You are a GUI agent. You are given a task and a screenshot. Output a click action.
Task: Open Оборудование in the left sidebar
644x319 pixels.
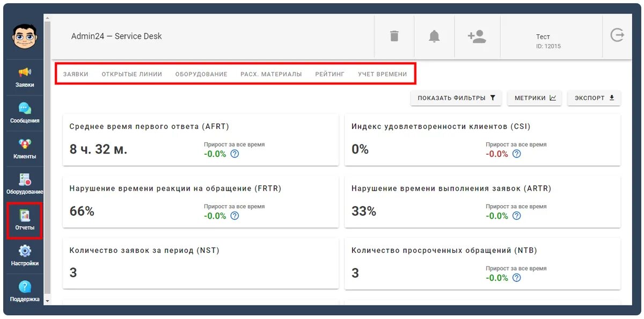[25, 184]
